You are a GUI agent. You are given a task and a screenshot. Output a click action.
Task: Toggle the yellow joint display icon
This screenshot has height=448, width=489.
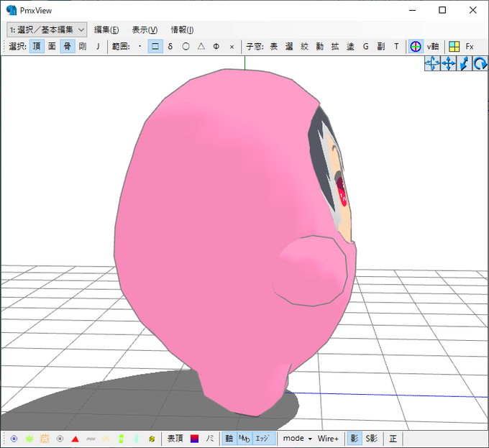[x=152, y=439]
